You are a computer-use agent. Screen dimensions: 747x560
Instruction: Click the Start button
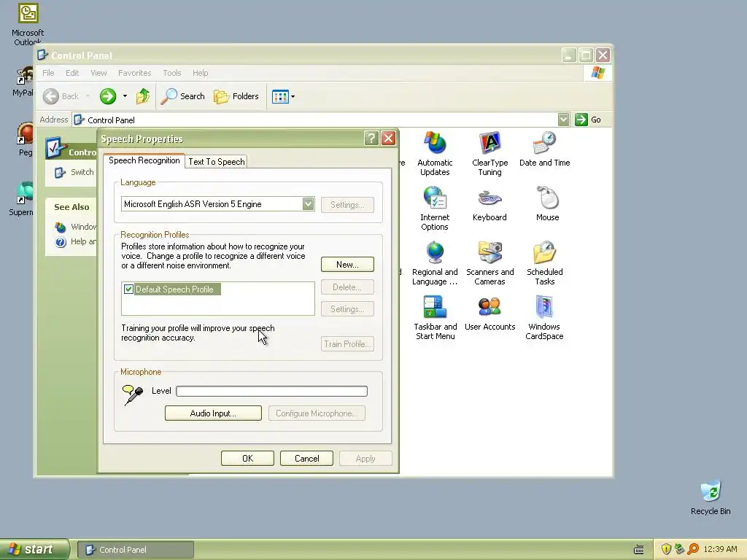pyautogui.click(x=34, y=549)
